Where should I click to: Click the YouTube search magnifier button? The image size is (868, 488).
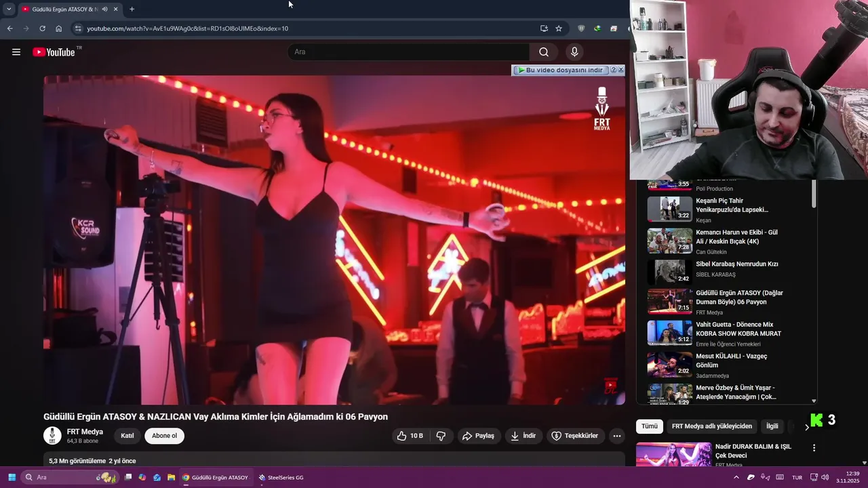544,52
